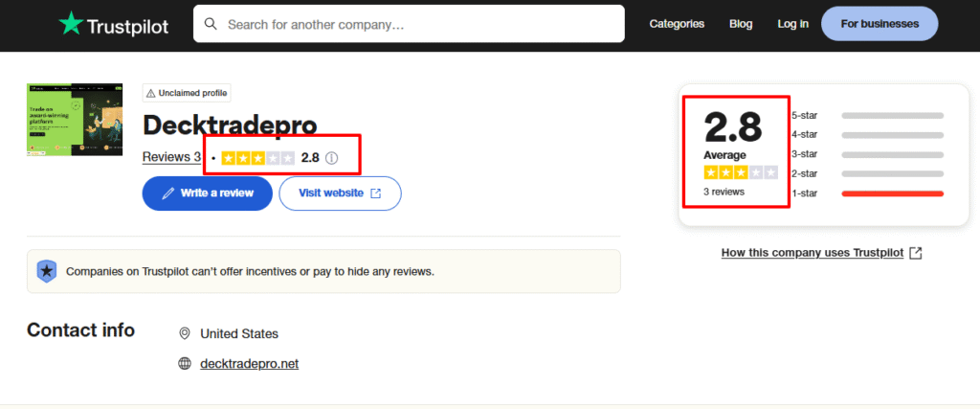Click the 3 reviews text
This screenshot has width=980, height=409.
[724, 192]
